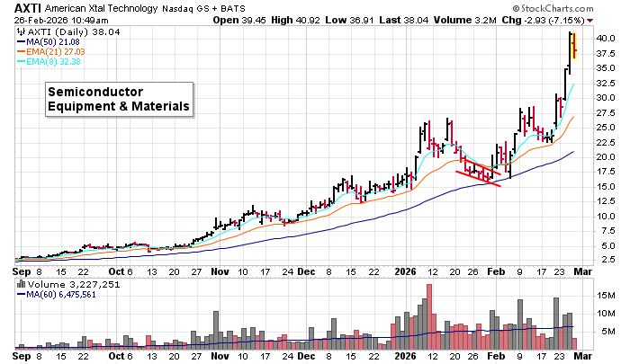Click the 2026 label on the date axis
Screen dimensions: 630x364
401,270
